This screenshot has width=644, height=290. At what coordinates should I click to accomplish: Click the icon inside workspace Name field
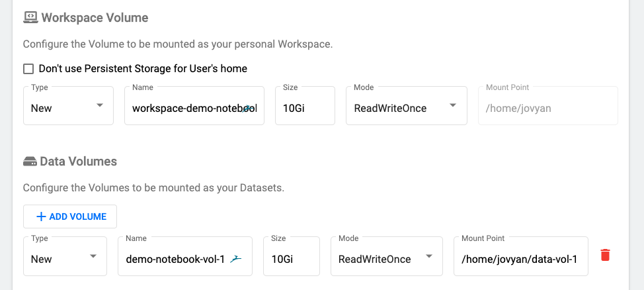click(x=247, y=108)
